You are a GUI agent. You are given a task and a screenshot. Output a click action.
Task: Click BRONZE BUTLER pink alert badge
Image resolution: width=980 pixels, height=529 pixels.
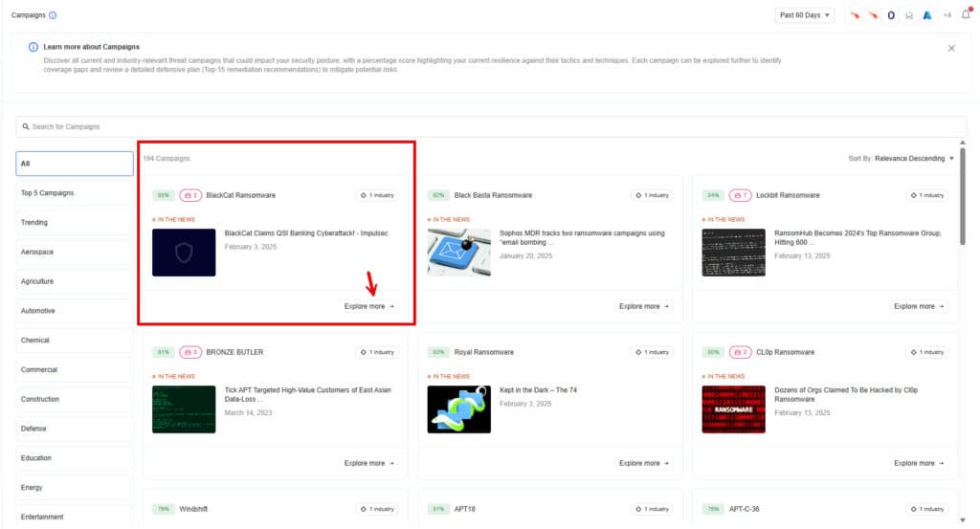coord(190,352)
